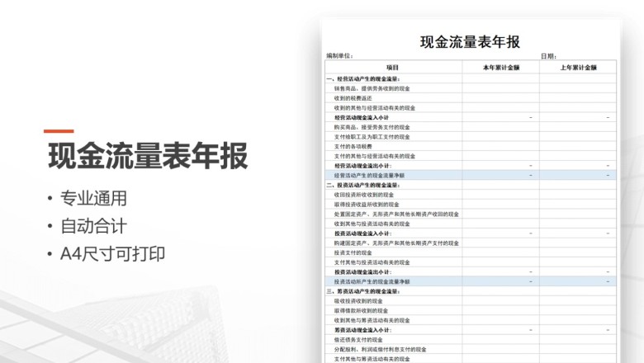Select highlighted row '经营活动产生的现金流量净额'
644x363 pixels.
tap(471, 175)
